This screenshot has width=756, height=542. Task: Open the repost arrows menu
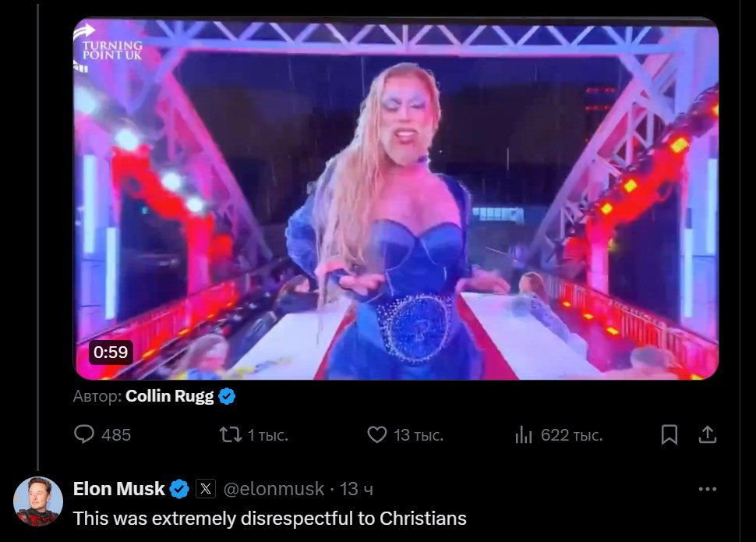click(x=230, y=434)
